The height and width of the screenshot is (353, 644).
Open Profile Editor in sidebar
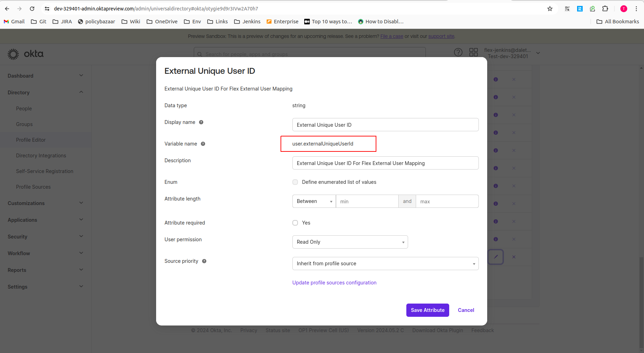31,140
